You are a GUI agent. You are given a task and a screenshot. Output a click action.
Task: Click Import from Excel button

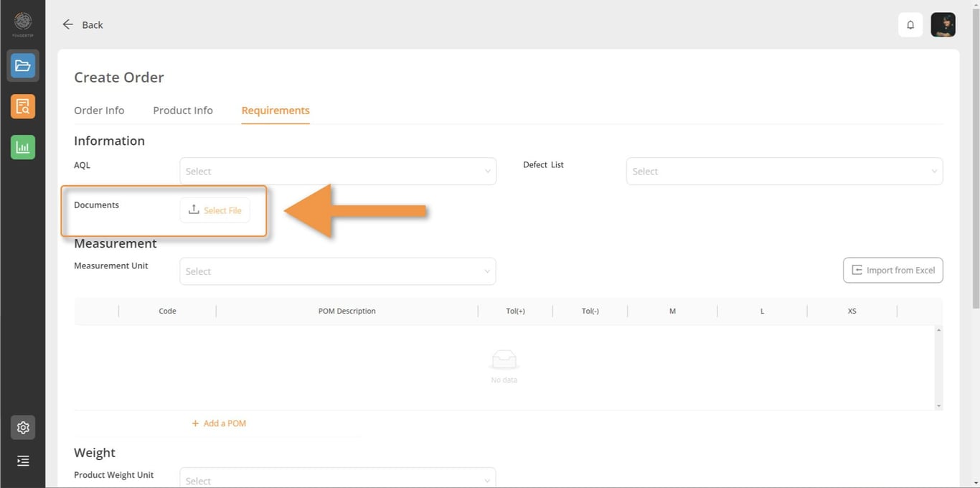click(x=893, y=271)
